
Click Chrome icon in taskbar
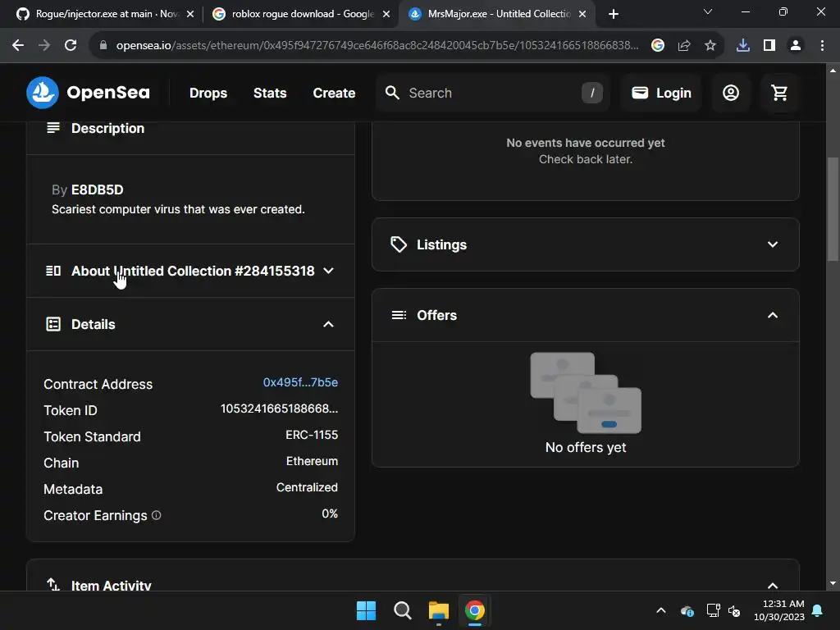click(475, 610)
